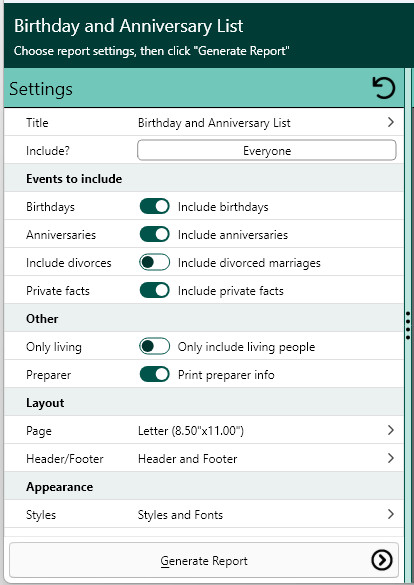The image size is (414, 585).
Task: Click the Include divorces row label
Action: (69, 263)
